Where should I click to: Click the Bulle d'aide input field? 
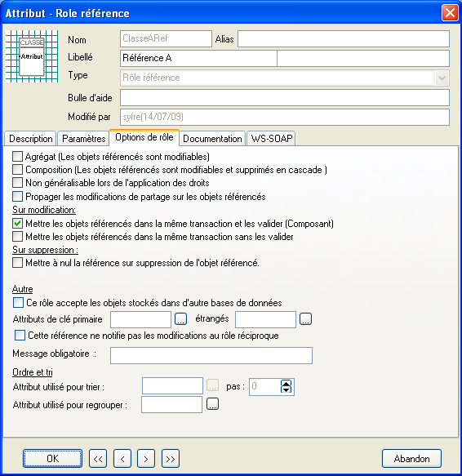[x=285, y=97]
